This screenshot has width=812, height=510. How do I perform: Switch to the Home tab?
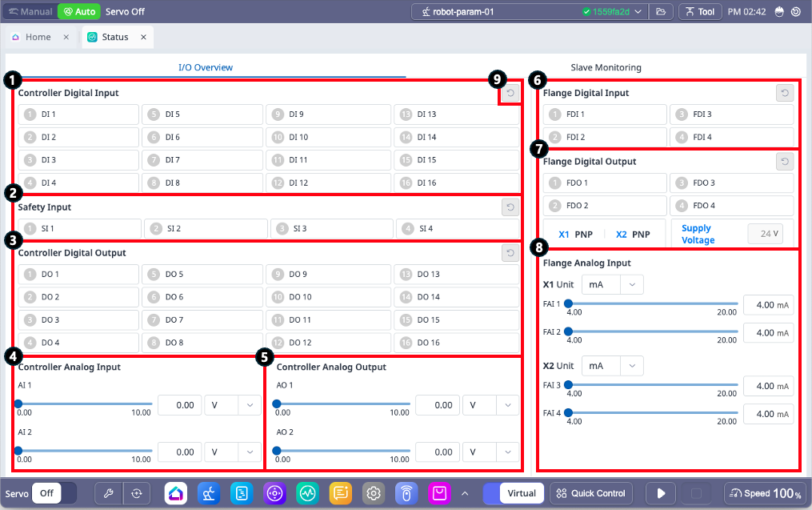38,37
